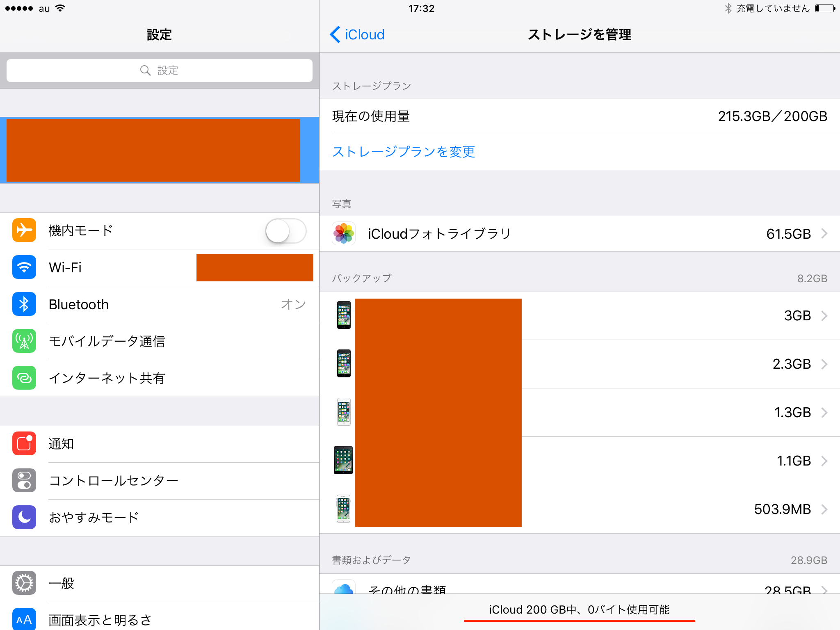Tap the Photos app flower icon

pyautogui.click(x=344, y=234)
